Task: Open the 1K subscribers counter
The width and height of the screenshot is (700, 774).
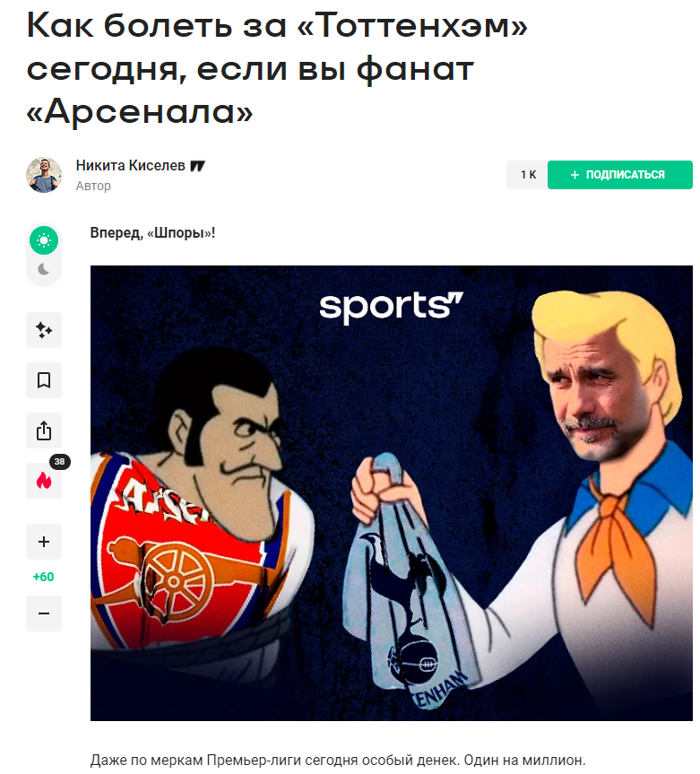Action: pos(527,175)
